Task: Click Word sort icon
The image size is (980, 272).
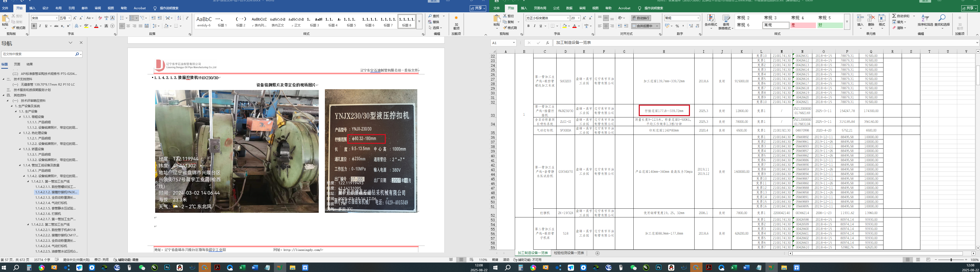Action: pos(179,18)
